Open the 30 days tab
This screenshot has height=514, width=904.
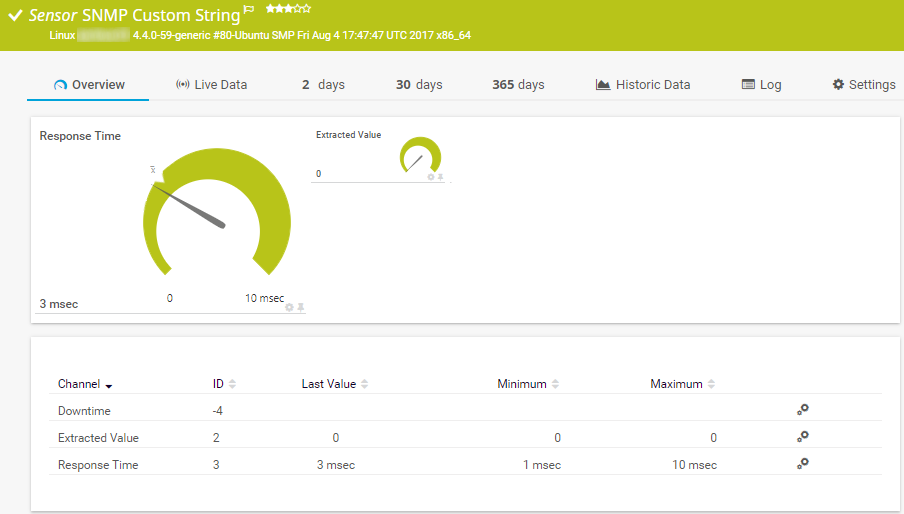click(419, 85)
